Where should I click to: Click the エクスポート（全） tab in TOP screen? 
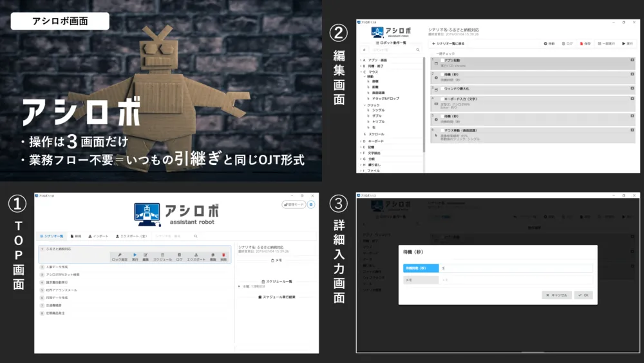tap(131, 237)
